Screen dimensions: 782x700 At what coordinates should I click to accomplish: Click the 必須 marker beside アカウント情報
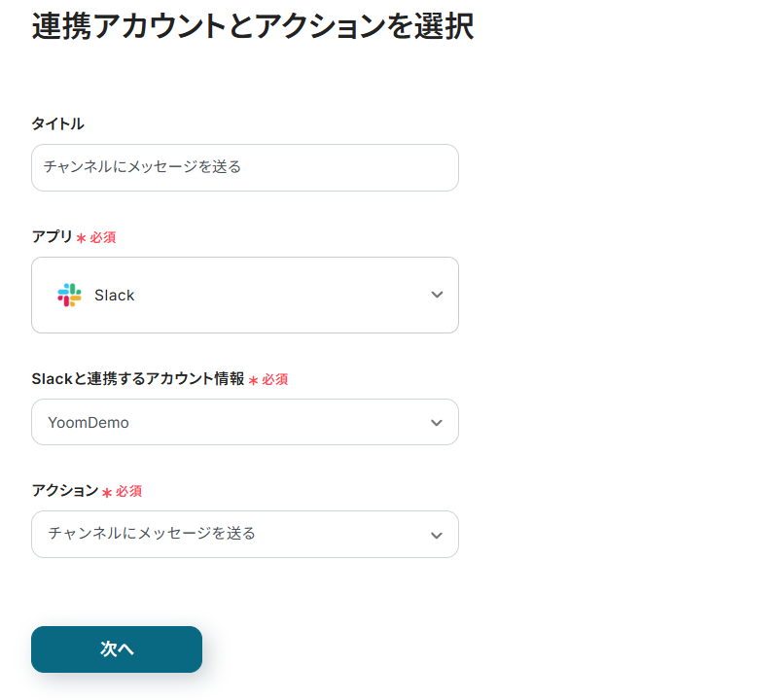tap(274, 380)
